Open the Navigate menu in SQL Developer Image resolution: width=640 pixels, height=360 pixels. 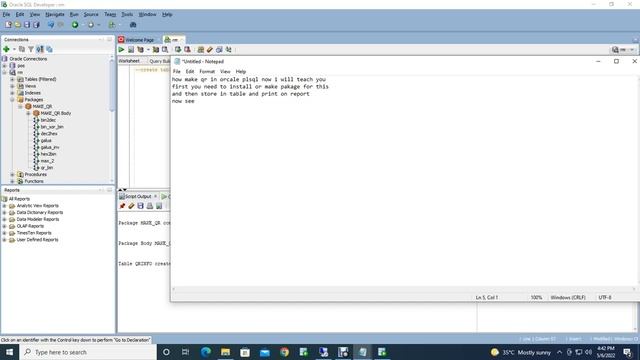tap(55, 14)
